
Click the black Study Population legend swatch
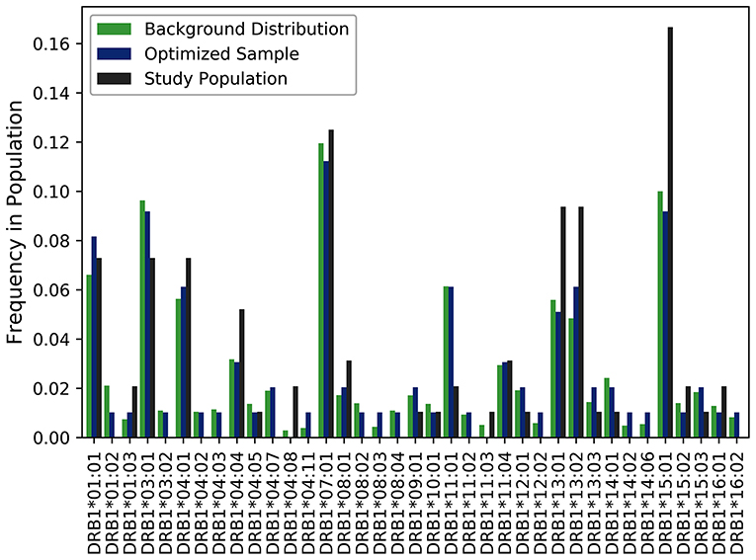pyautogui.click(x=114, y=79)
